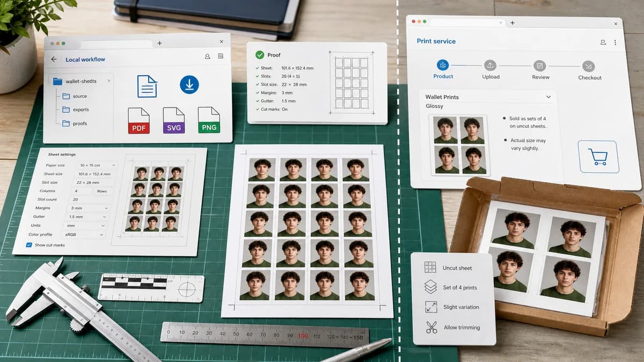The height and width of the screenshot is (362, 644).
Task: Click the 'Allow trimming' label
Action: 462,327
